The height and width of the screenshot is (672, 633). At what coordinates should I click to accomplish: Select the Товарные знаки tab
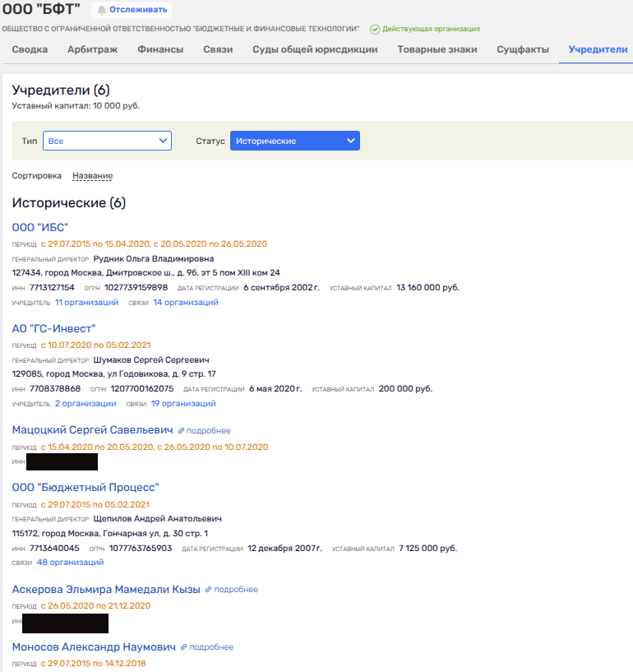[437, 49]
